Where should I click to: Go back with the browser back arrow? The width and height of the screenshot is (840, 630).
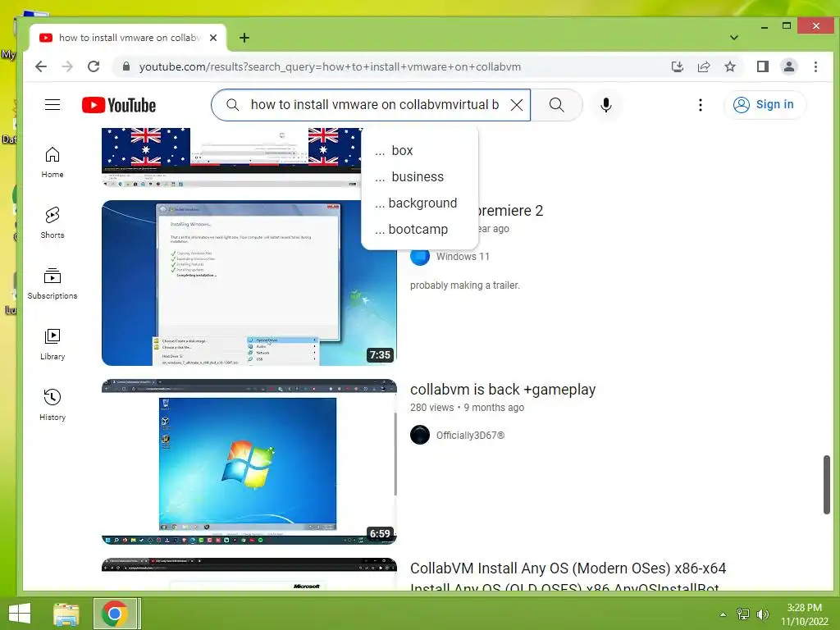41,66
